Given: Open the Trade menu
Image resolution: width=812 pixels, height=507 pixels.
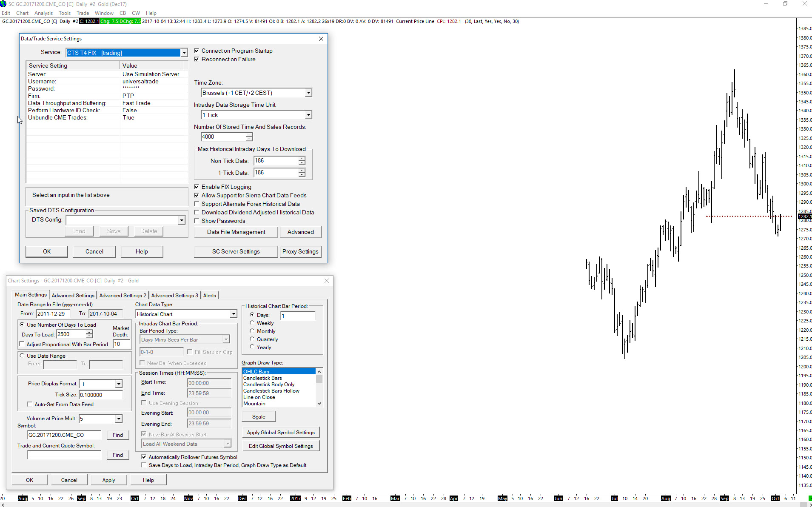Looking at the screenshot, I should [x=83, y=13].
